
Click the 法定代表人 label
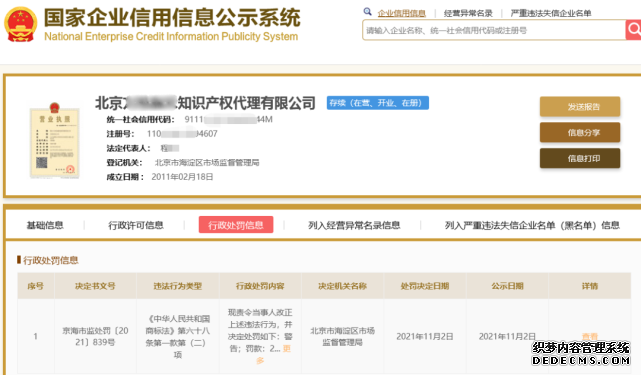click(128, 148)
